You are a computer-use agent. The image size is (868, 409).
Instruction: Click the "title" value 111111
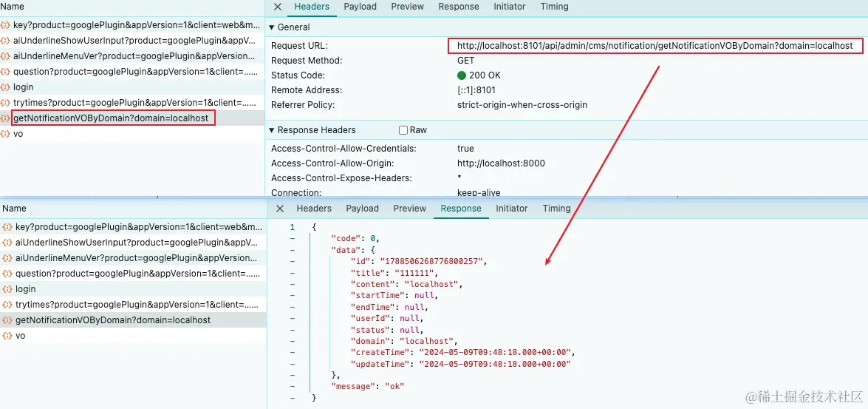[415, 273]
